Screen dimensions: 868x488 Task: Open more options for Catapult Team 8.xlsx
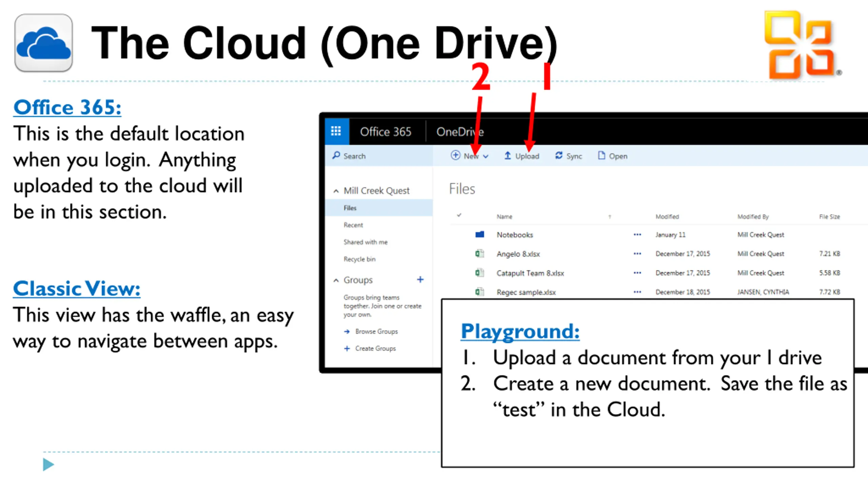pos(637,273)
